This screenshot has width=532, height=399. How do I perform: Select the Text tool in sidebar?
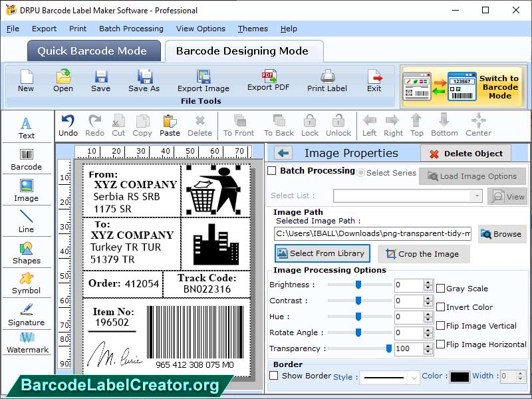(27, 128)
